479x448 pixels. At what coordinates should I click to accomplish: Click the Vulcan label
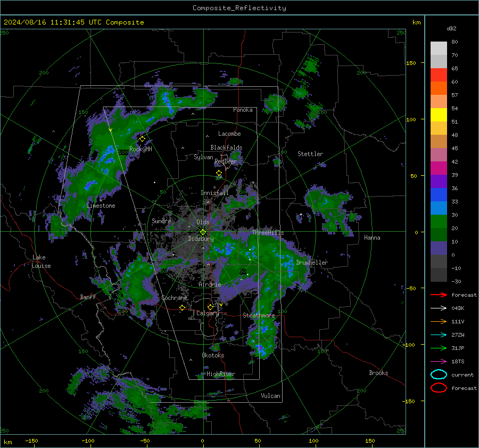tap(271, 396)
